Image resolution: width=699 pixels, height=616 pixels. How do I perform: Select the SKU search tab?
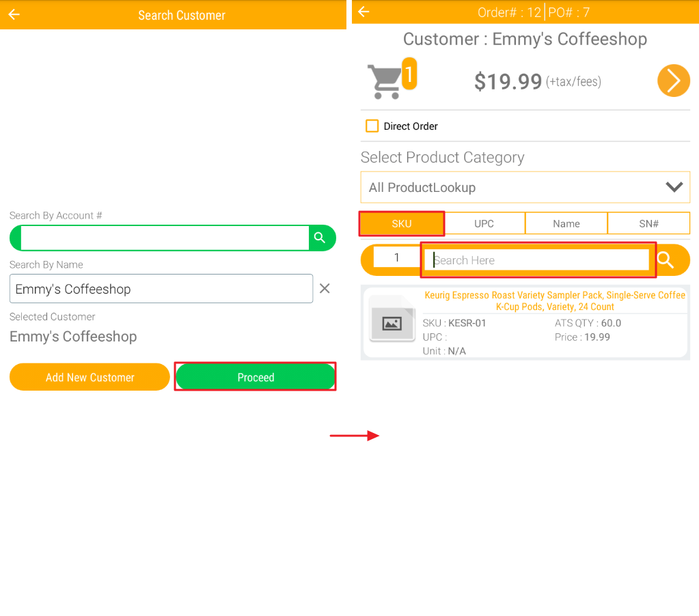pos(402,223)
